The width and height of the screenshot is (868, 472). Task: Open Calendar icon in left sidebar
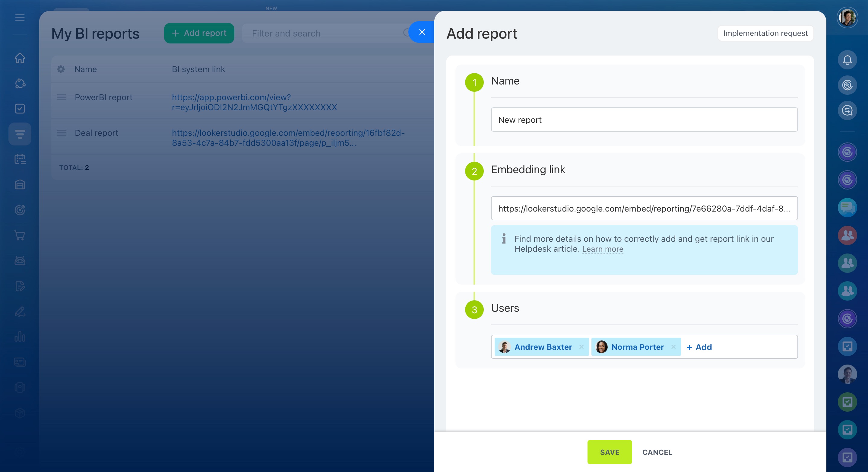pyautogui.click(x=20, y=159)
